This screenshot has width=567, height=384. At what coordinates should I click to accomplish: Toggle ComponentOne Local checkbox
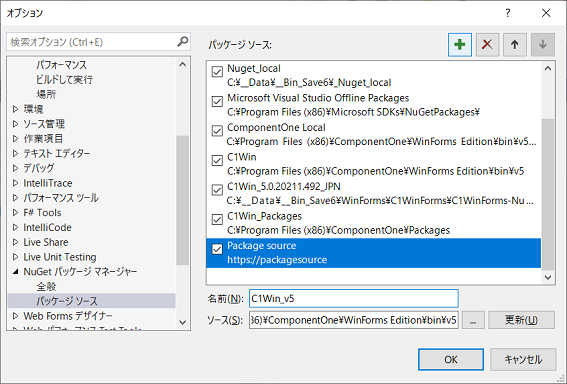217,131
